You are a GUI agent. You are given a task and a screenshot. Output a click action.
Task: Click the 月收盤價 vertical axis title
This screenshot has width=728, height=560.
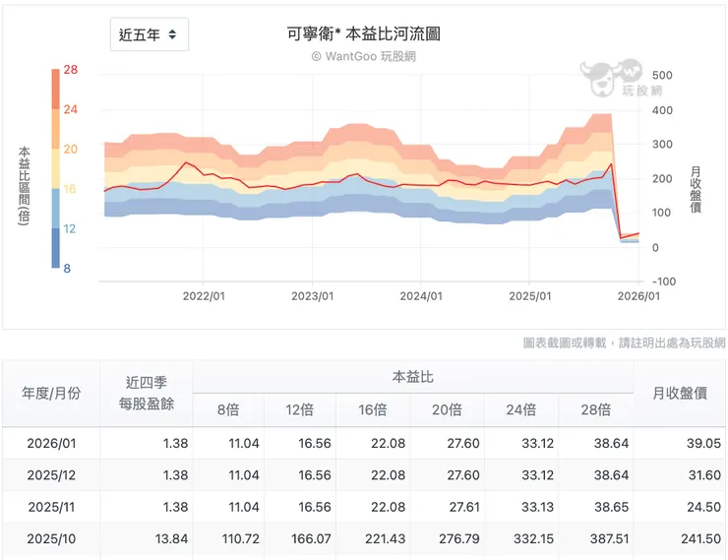[695, 189]
